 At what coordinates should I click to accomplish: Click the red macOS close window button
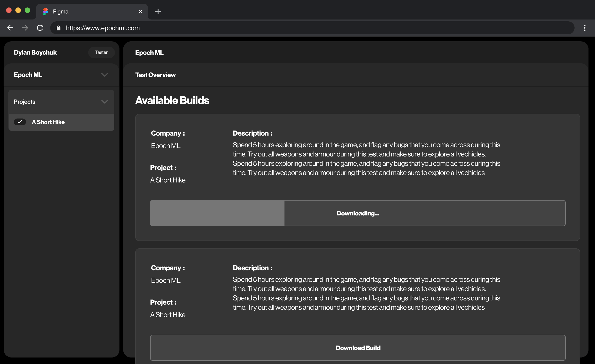(9, 10)
